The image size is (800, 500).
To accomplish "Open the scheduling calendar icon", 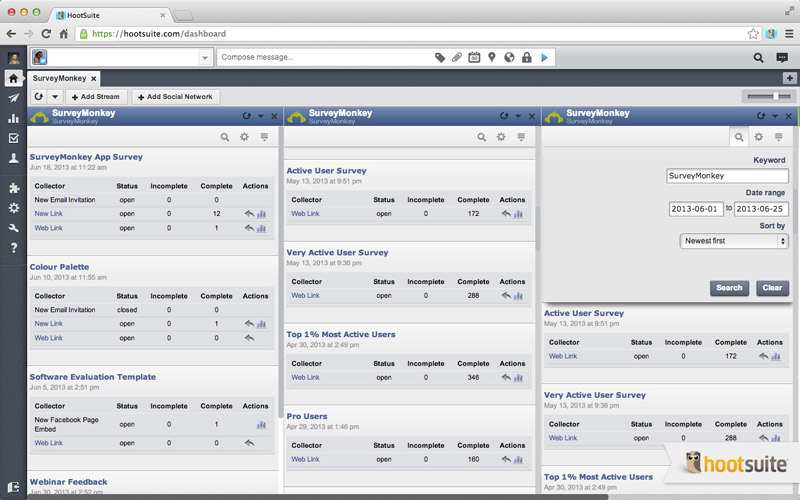I will 475,58.
